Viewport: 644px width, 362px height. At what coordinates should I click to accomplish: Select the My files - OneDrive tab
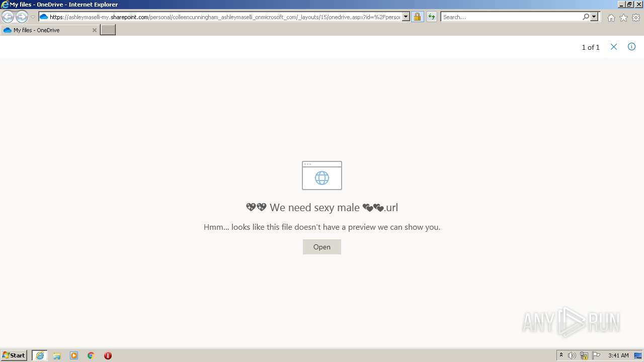coord(49,30)
